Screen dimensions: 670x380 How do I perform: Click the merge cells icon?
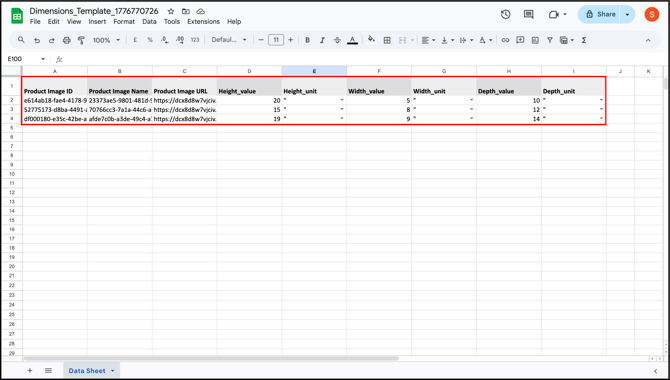point(403,40)
